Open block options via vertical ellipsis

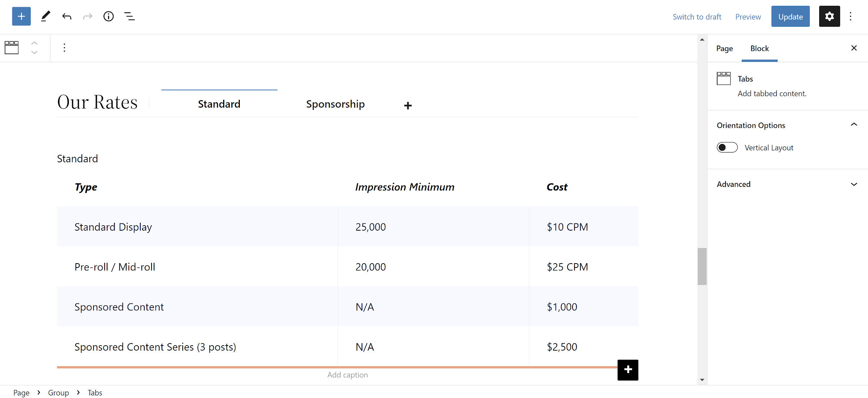64,47
